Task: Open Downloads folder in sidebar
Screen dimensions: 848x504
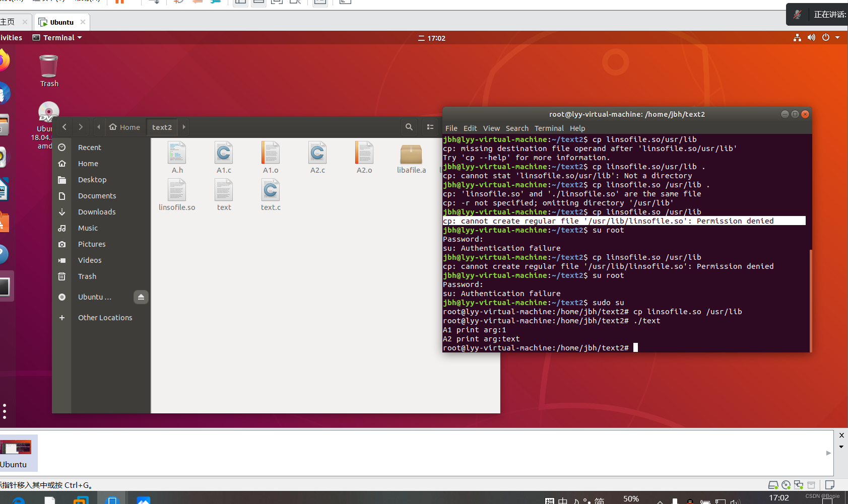Action: pos(101,212)
